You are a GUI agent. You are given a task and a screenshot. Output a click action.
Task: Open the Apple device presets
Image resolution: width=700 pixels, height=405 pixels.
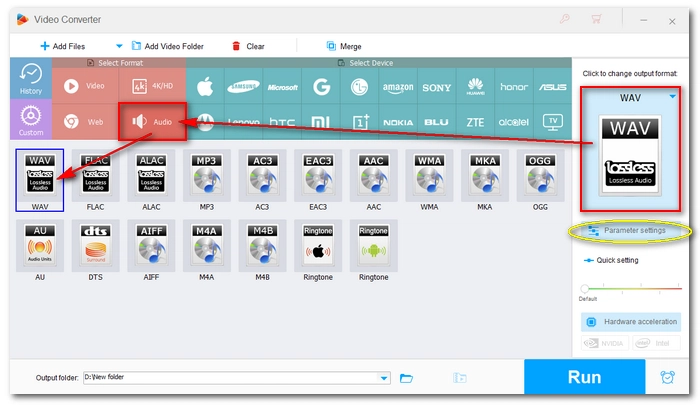(205, 87)
